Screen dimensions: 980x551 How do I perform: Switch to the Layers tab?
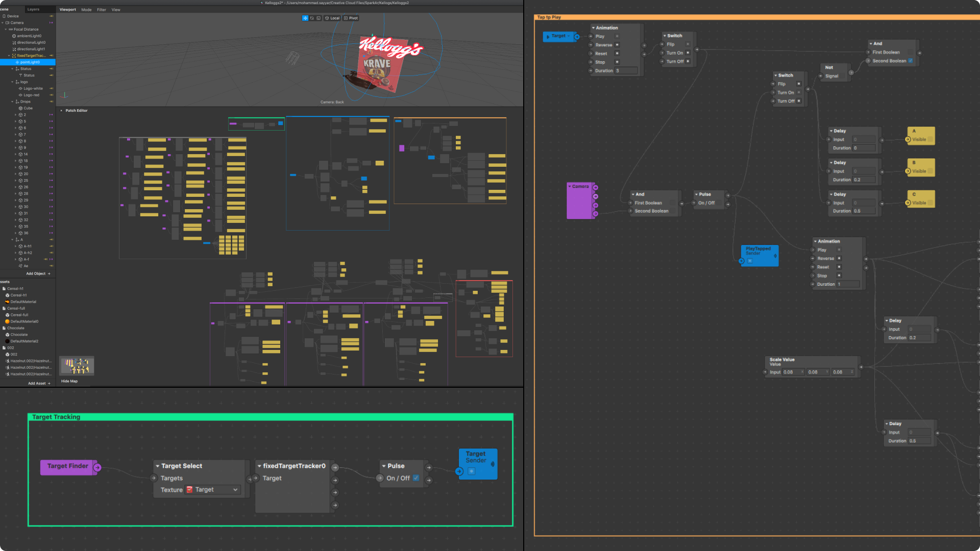[x=33, y=9]
